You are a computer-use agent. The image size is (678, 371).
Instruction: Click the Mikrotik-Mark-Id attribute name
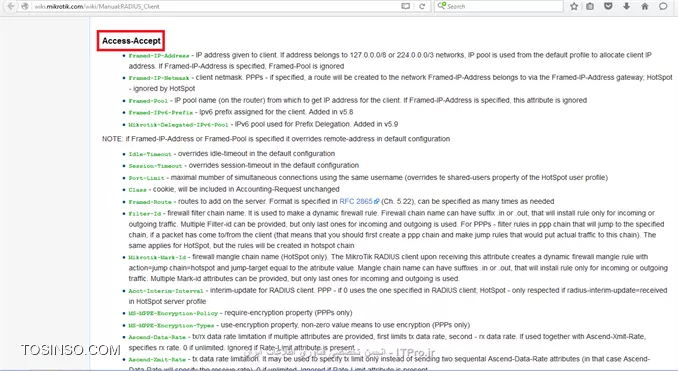[157, 257]
